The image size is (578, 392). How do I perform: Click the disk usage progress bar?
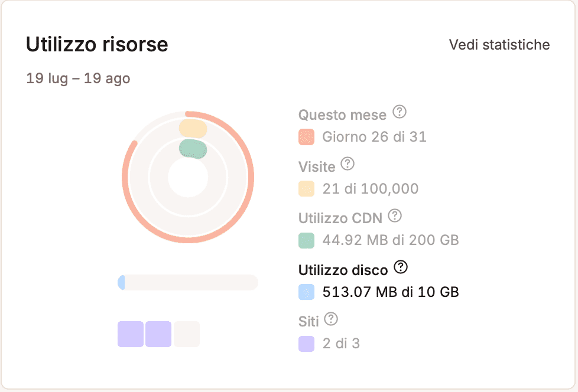click(188, 282)
